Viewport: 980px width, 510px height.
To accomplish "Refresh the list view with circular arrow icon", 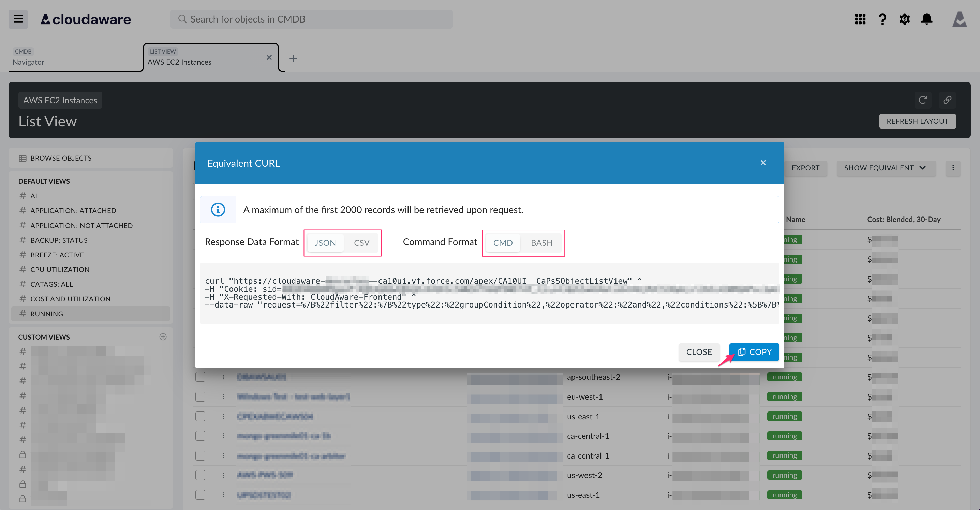I will coord(923,100).
